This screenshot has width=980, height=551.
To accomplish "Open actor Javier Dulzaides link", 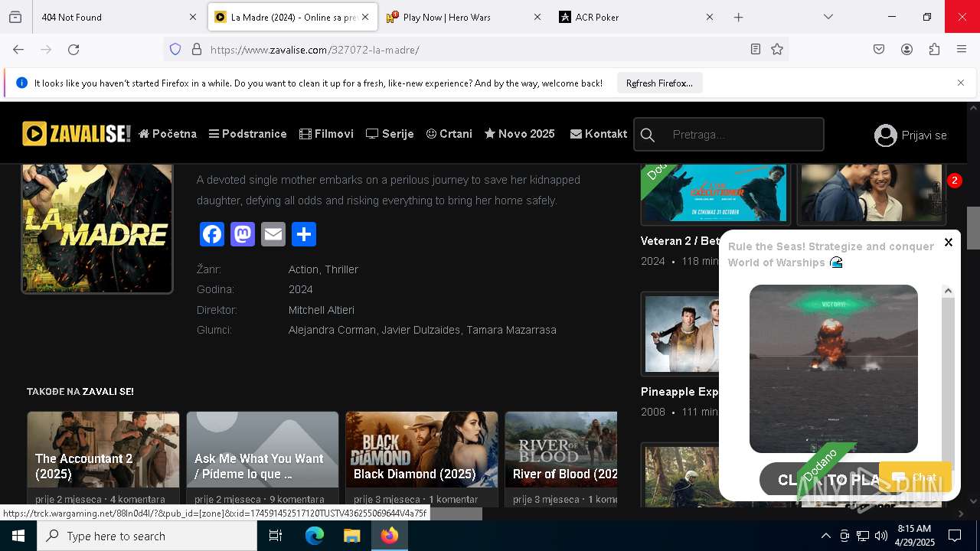I will 420,330.
